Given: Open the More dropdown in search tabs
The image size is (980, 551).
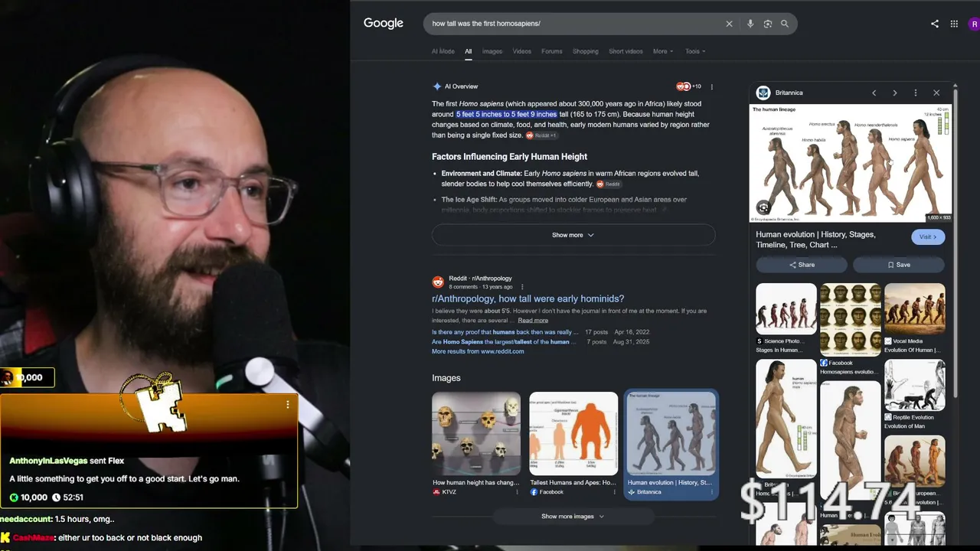Looking at the screenshot, I should pyautogui.click(x=663, y=51).
